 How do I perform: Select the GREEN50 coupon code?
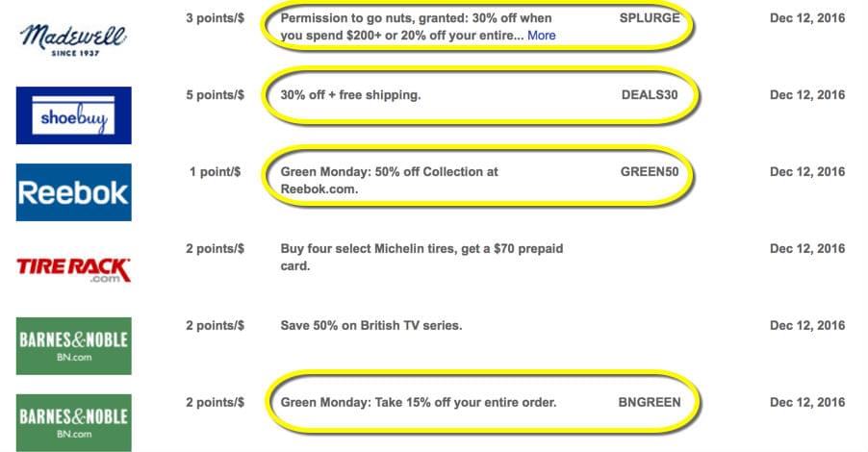click(650, 172)
